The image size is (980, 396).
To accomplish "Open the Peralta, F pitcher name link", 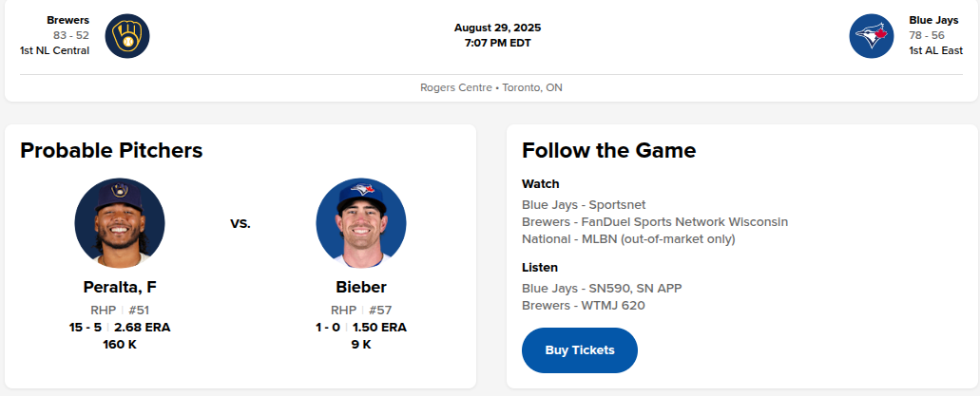I will coord(120,287).
